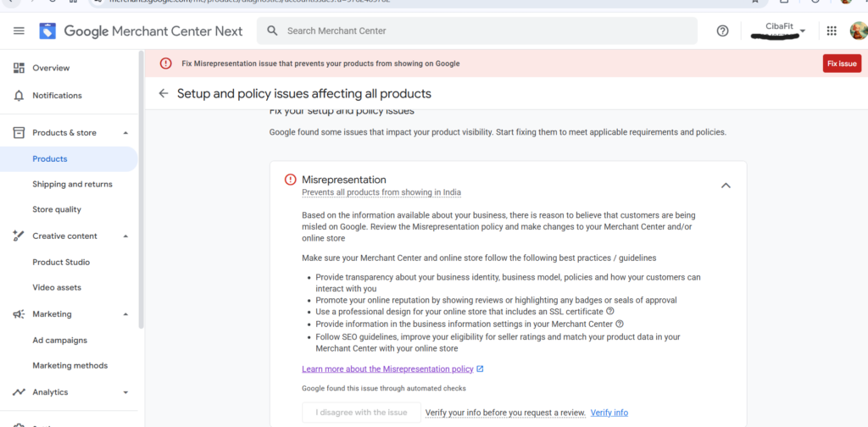868x427 pixels.
Task: Open the profile avatar picture
Action: (x=859, y=31)
